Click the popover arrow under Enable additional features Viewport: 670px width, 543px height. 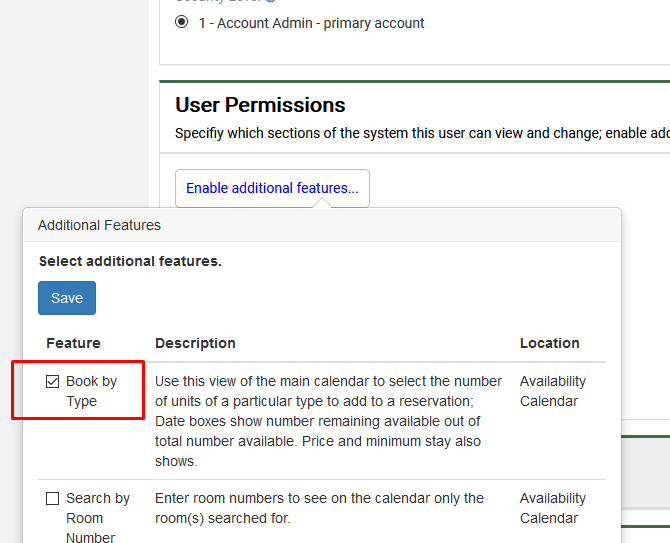click(322, 203)
